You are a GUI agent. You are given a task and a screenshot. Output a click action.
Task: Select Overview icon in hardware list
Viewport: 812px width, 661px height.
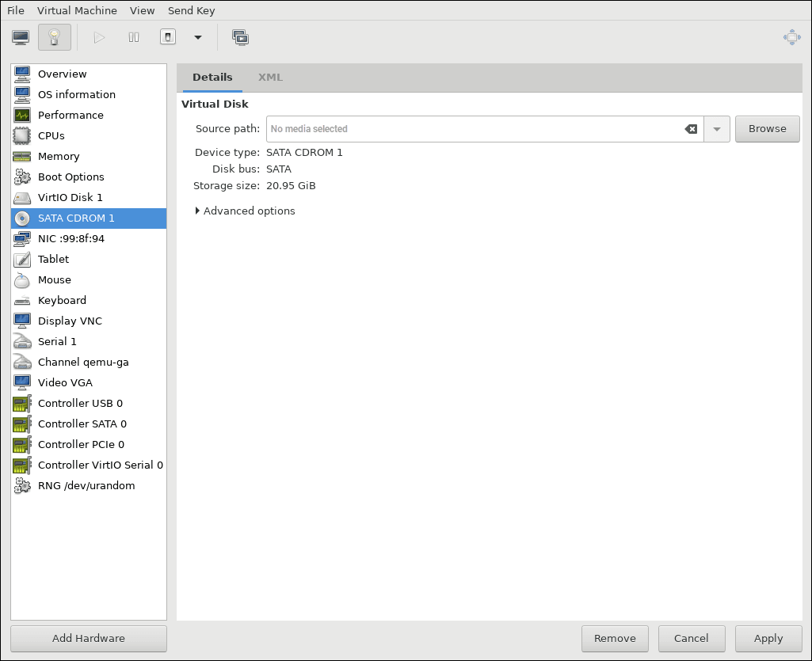22,74
